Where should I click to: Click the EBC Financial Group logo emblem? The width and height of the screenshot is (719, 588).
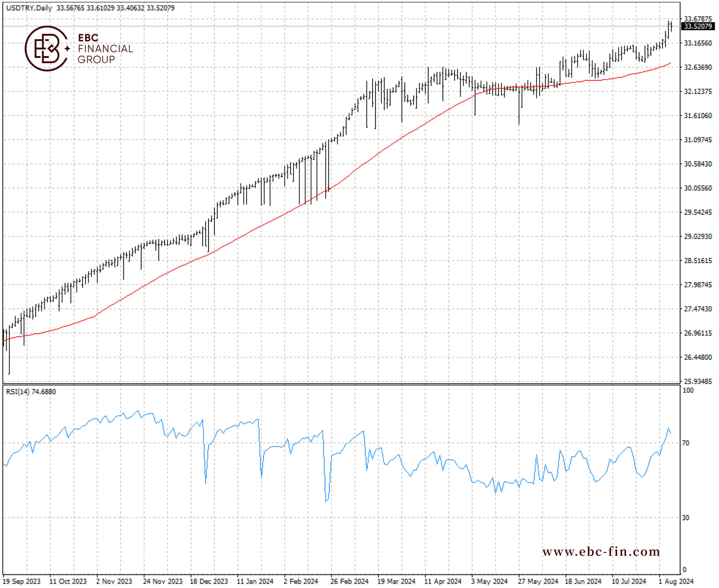[x=47, y=48]
